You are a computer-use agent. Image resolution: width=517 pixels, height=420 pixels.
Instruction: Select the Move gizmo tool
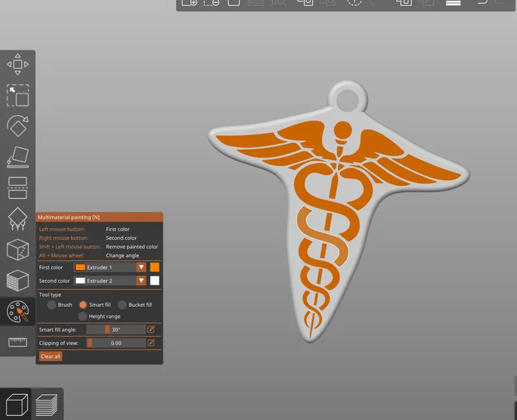(x=18, y=64)
